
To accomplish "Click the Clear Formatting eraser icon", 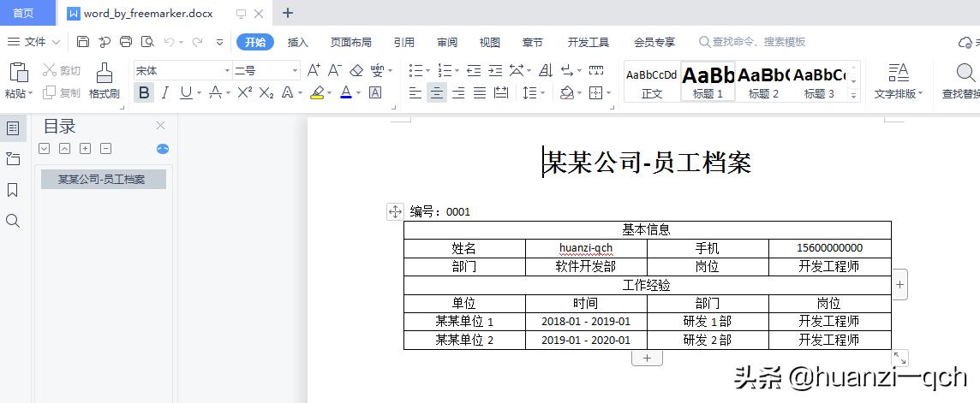I will pos(356,70).
